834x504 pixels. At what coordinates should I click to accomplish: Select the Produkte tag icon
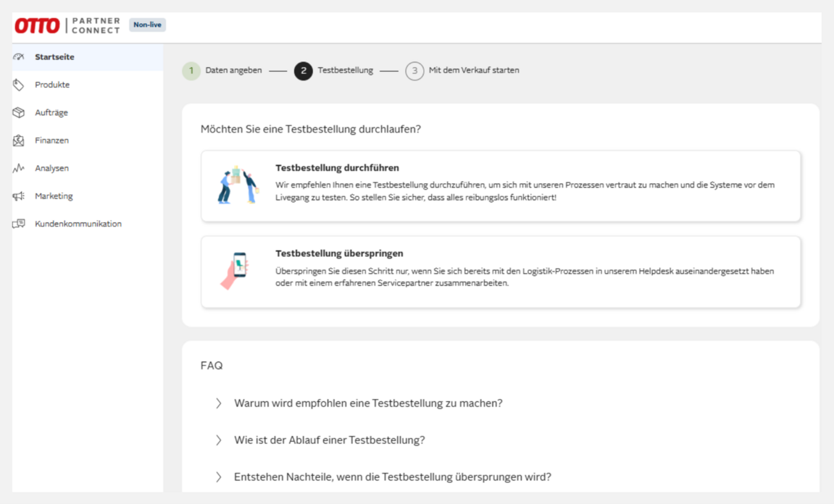20,85
